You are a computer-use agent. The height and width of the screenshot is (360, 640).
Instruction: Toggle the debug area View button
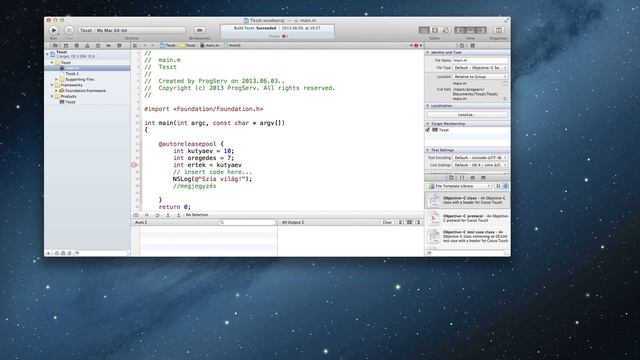tap(471, 30)
